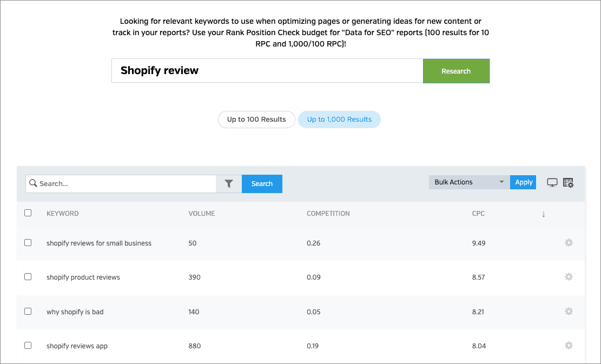Viewport: 601px width, 364px height.
Task: Click the Bulk Actions chevron arrow
Action: (502, 182)
